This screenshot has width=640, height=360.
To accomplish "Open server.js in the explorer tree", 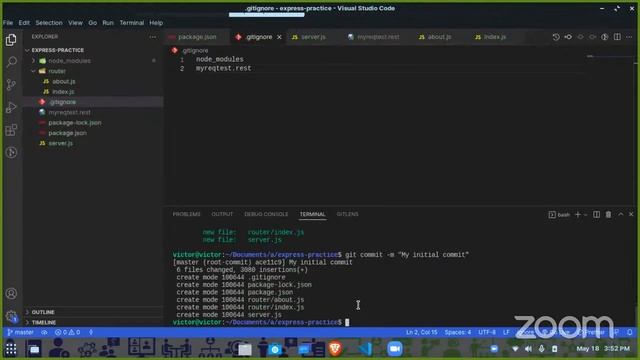I will [60, 143].
